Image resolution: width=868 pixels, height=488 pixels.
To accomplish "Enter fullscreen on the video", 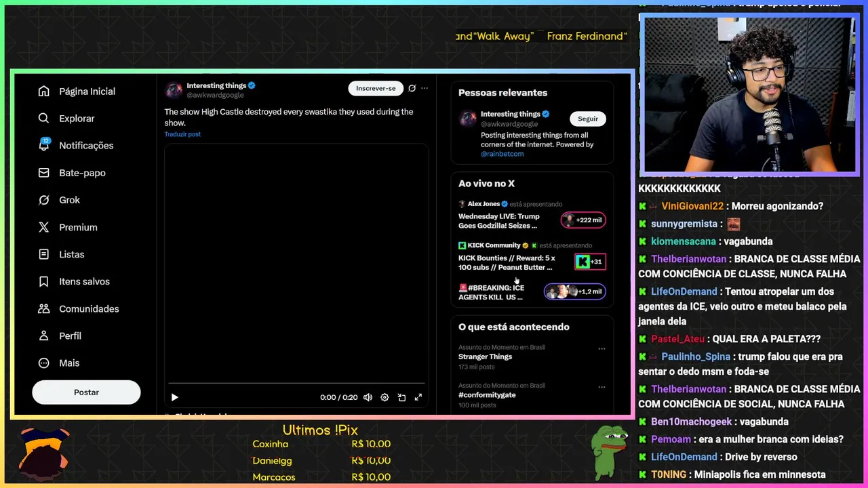I will tap(418, 397).
